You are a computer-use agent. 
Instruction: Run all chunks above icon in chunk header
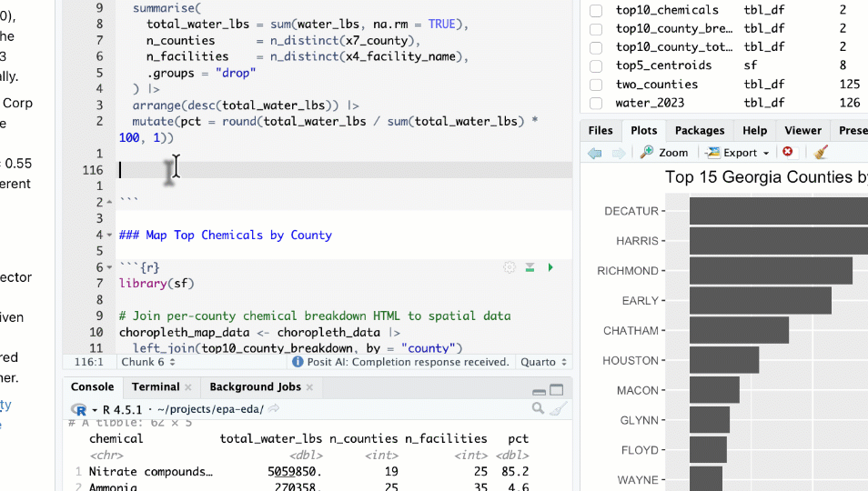tap(530, 267)
